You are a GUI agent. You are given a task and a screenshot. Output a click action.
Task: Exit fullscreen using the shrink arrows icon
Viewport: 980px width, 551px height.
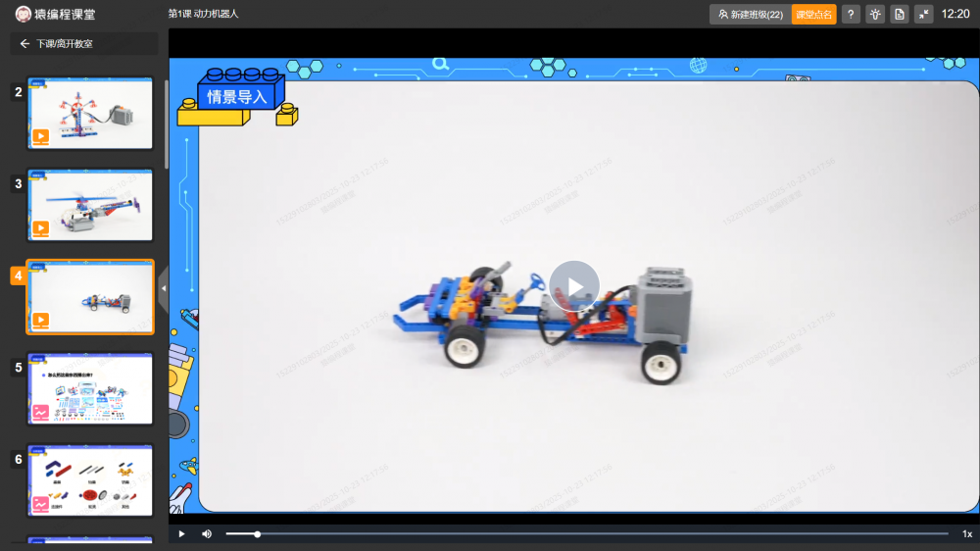(x=924, y=15)
